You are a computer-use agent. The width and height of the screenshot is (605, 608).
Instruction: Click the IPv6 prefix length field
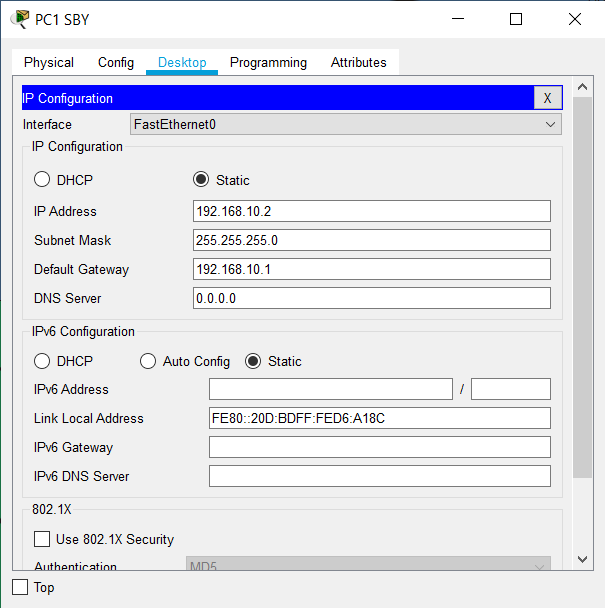[x=511, y=389]
